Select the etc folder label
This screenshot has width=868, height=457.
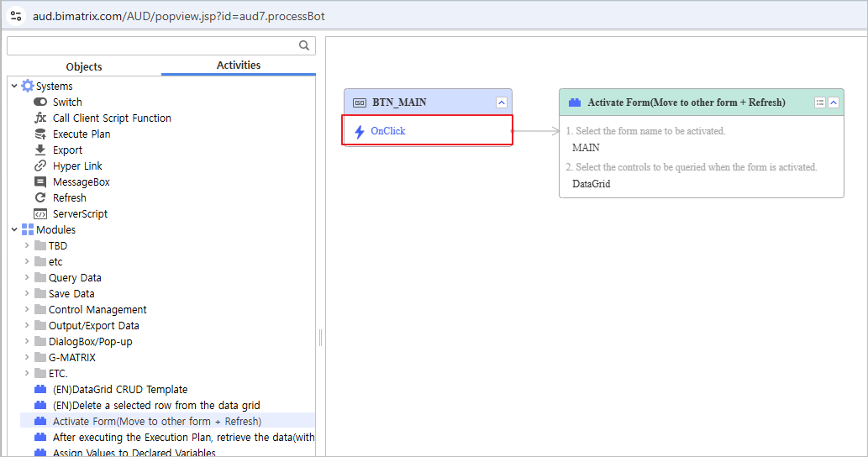(55, 262)
